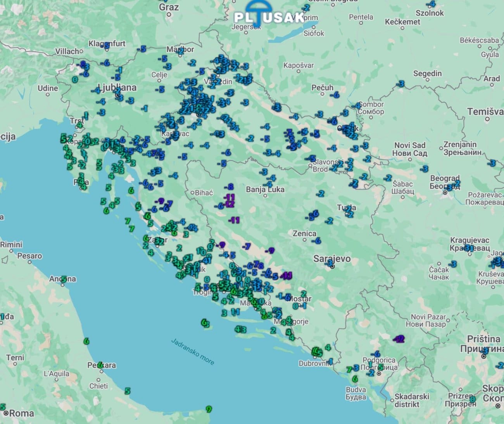Click the Roma city marker

coord(6,413)
